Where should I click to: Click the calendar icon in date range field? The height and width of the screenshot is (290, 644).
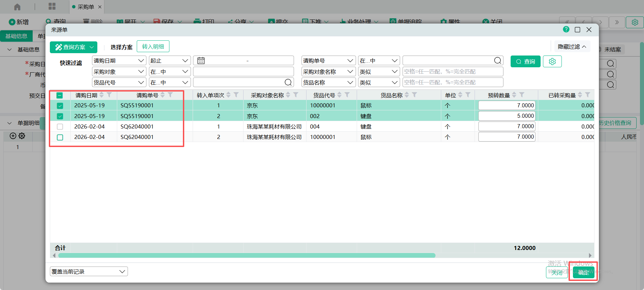coord(201,61)
